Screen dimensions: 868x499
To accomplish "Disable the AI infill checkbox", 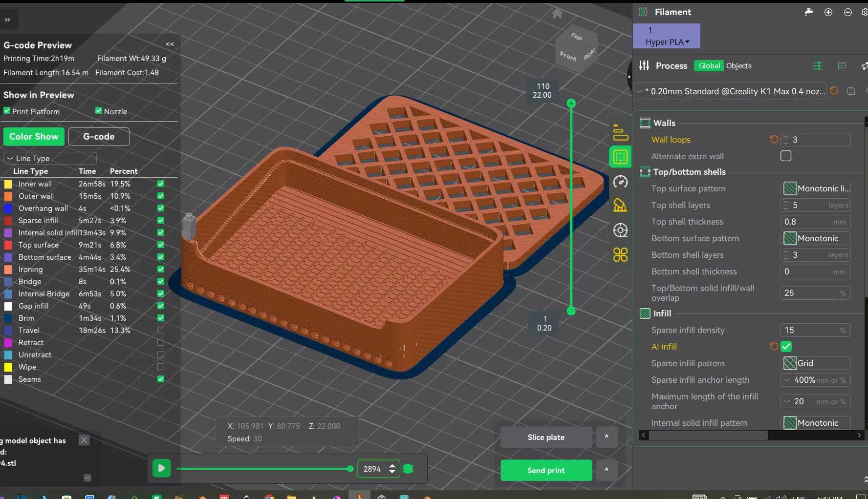I will 785,347.
